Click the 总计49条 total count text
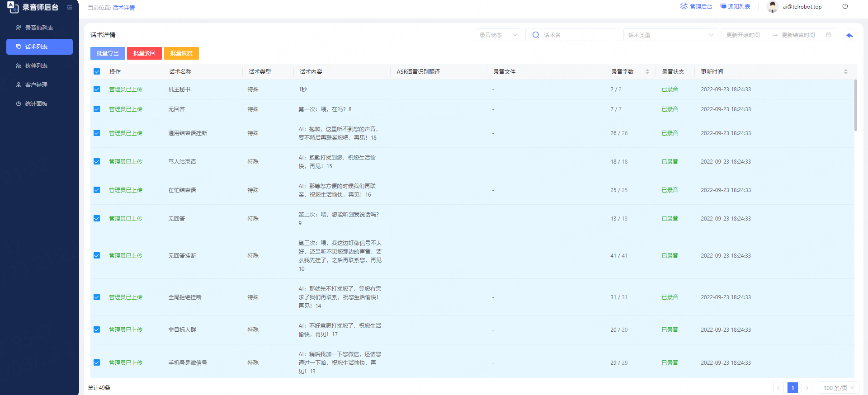 [x=99, y=388]
